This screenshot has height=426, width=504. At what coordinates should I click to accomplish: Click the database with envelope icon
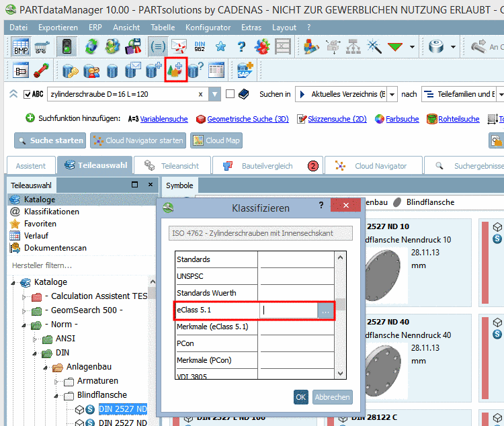click(x=133, y=71)
